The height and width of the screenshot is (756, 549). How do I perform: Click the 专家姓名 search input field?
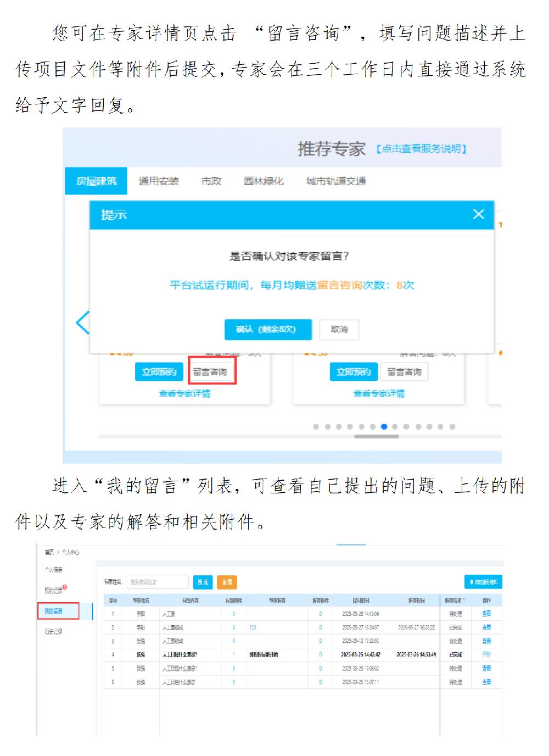click(x=158, y=582)
